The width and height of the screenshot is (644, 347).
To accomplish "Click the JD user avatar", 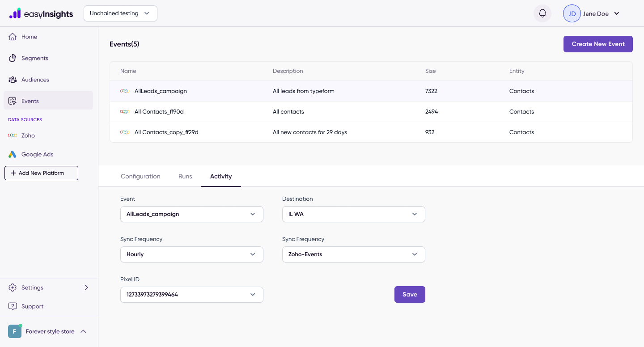I will (572, 13).
